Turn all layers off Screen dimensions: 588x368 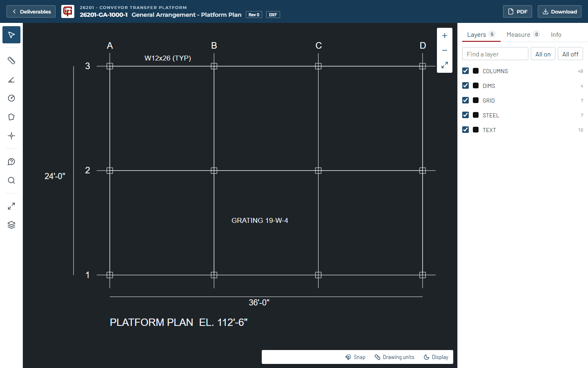point(570,54)
